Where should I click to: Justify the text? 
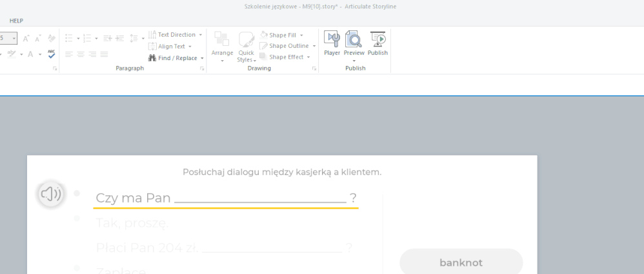point(105,54)
